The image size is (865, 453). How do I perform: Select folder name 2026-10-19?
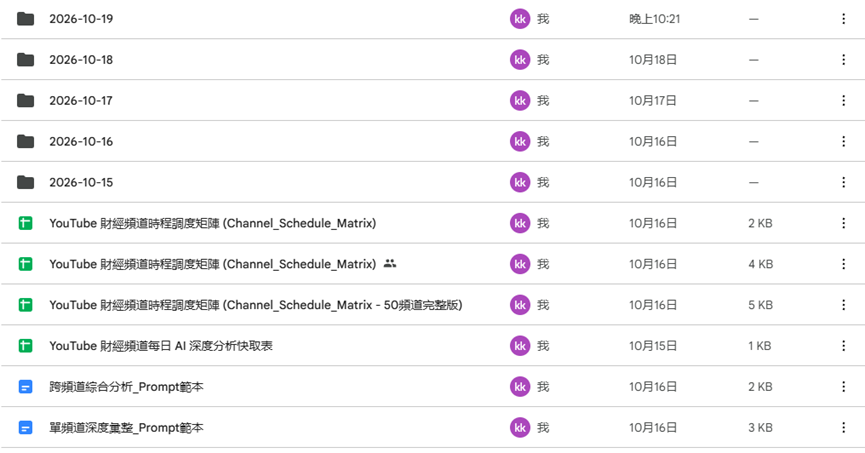pos(81,19)
